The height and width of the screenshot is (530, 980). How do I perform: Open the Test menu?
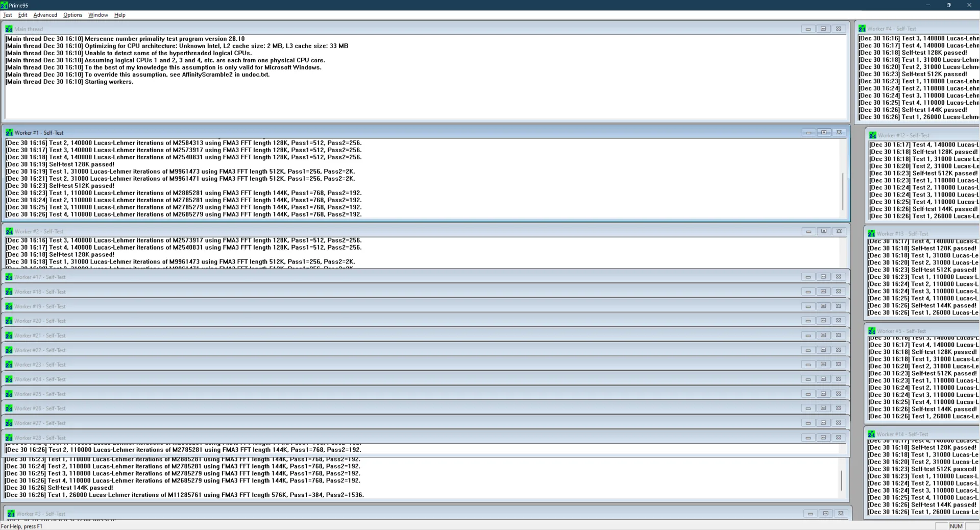[8, 15]
